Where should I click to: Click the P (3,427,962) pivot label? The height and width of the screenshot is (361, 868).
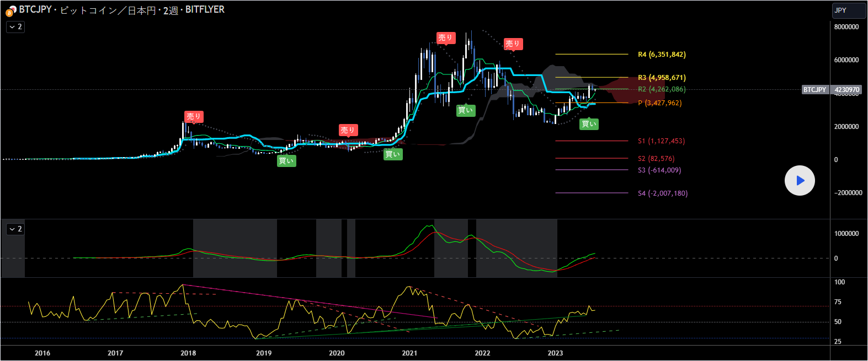coord(659,103)
